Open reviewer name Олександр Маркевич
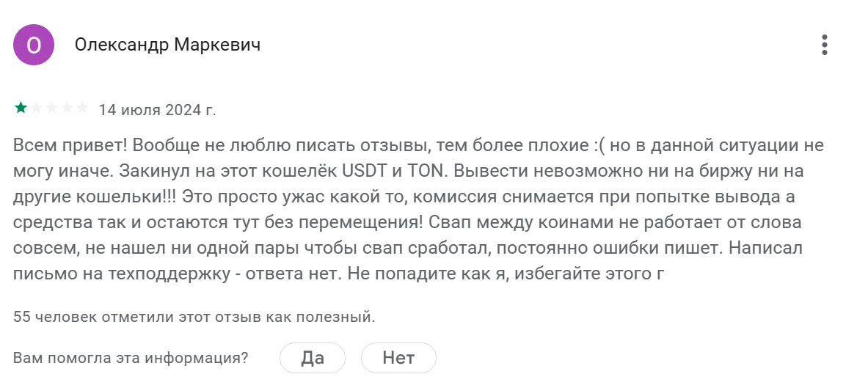This screenshot has width=868, height=385. coord(167,45)
